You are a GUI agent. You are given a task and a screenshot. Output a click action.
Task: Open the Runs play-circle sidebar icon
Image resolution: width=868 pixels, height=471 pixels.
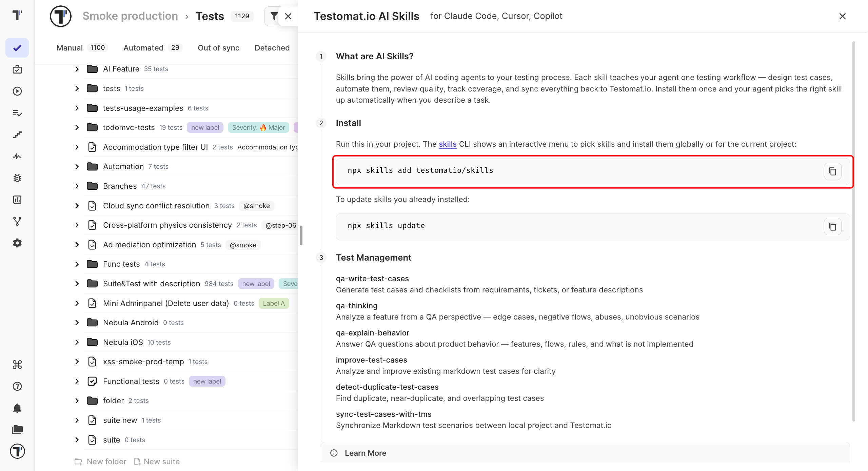[x=17, y=91]
